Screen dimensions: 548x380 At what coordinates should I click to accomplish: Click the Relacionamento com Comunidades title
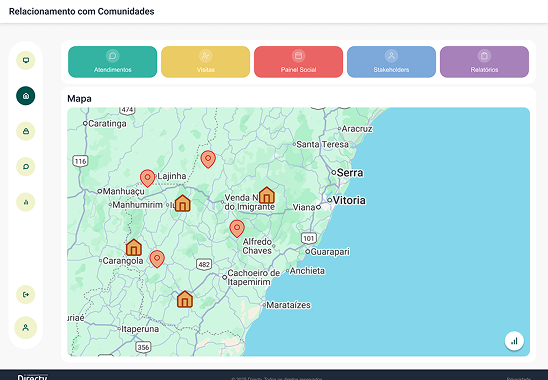coord(81,12)
